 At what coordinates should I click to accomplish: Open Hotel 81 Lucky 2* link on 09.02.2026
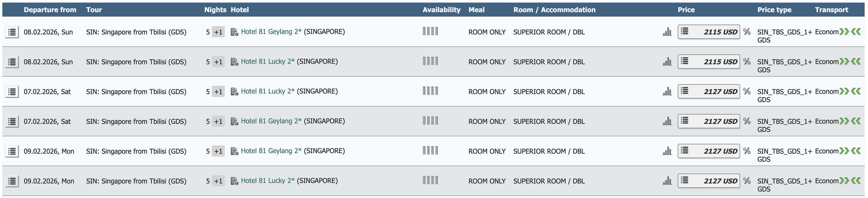click(x=267, y=181)
